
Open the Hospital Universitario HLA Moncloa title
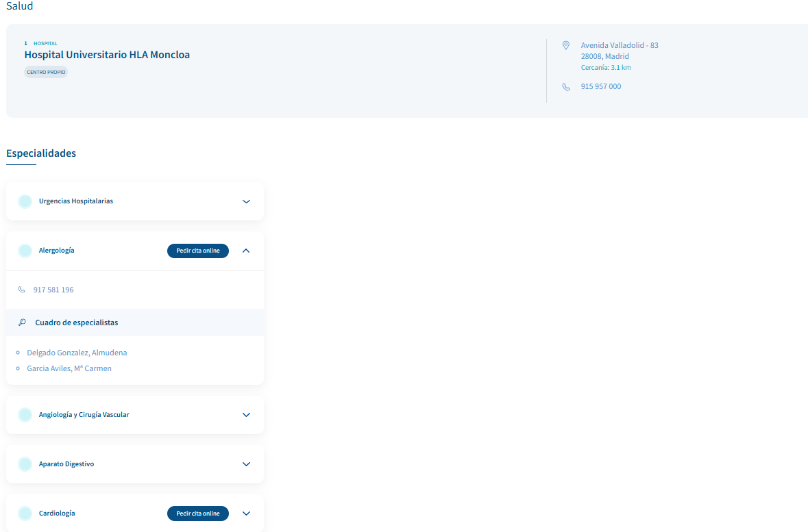[x=107, y=55]
